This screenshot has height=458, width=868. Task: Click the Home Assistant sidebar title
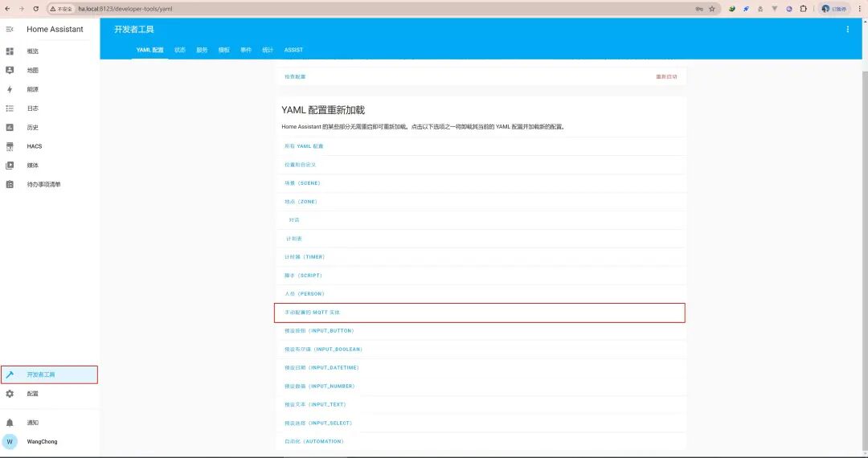[x=55, y=29]
